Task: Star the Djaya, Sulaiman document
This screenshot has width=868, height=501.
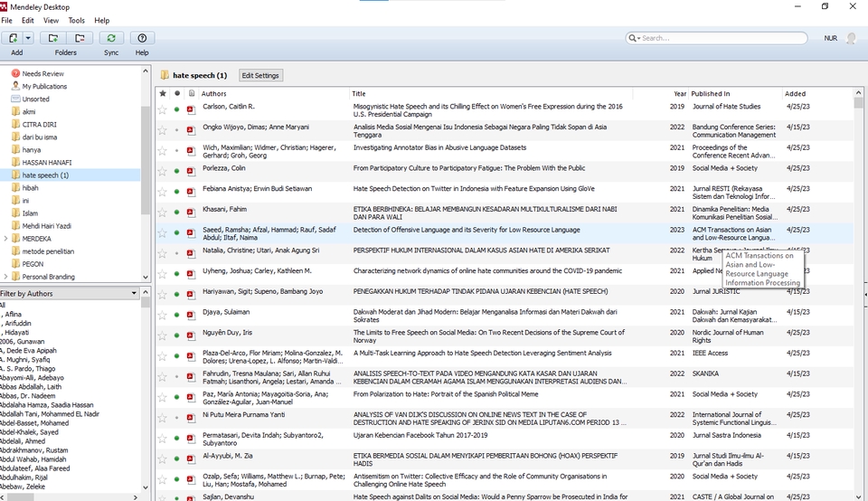Action: (162, 315)
